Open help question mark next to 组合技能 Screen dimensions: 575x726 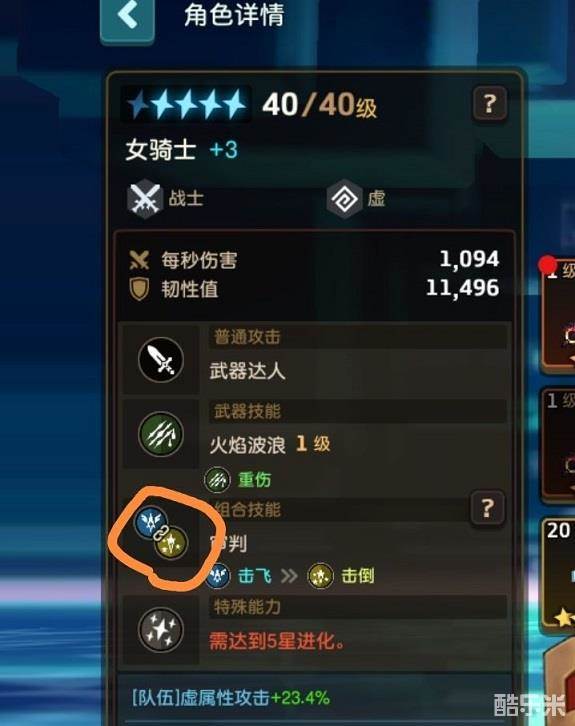tap(487, 508)
